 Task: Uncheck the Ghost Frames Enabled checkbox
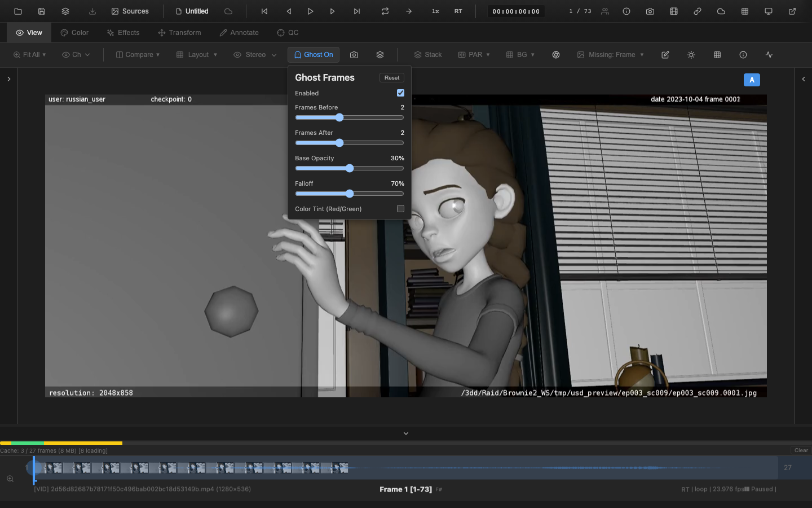(400, 93)
